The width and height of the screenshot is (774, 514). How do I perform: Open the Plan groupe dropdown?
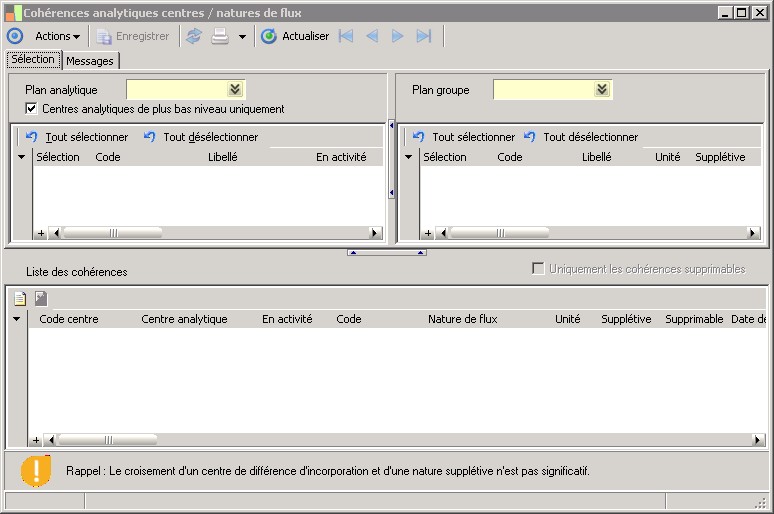[x=602, y=90]
